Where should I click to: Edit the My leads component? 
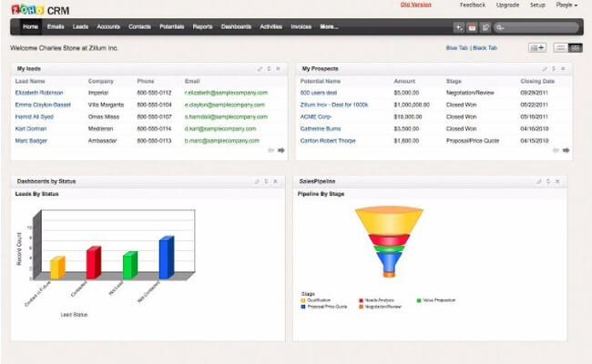(260, 69)
